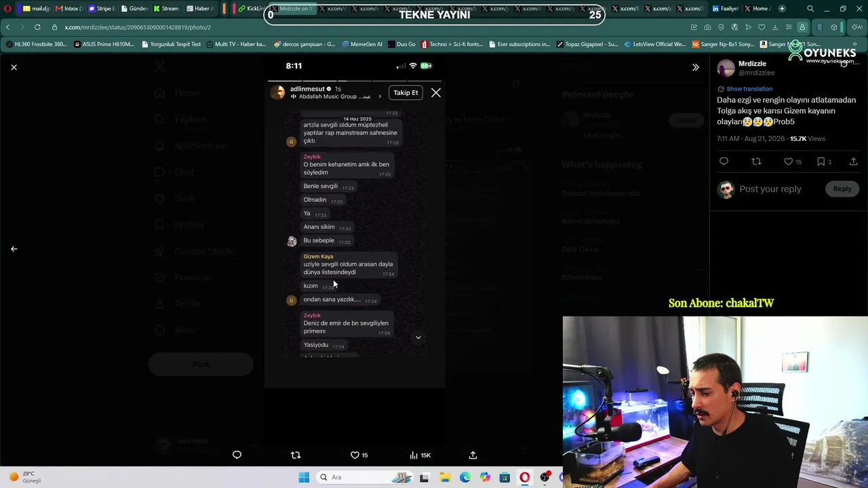868x488 pixels.
Task: Reply to photo using the bottom comment icon
Action: click(237, 455)
